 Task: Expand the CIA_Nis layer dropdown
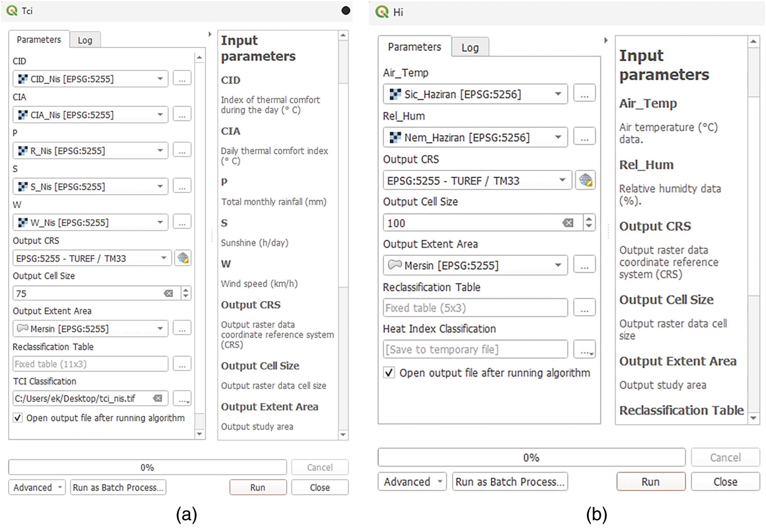tap(160, 115)
